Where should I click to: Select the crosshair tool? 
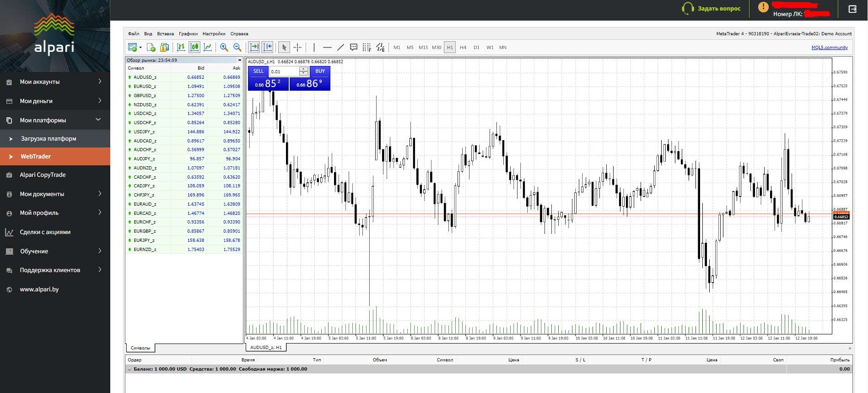pyautogui.click(x=297, y=47)
